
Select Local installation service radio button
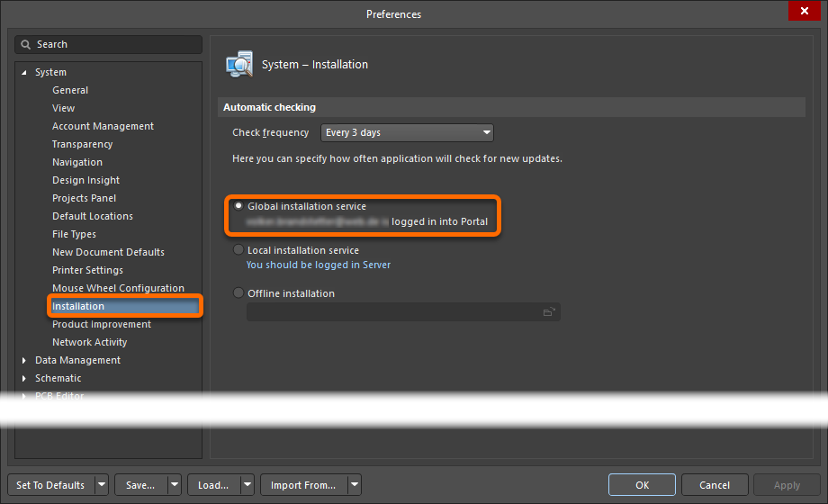pos(238,249)
